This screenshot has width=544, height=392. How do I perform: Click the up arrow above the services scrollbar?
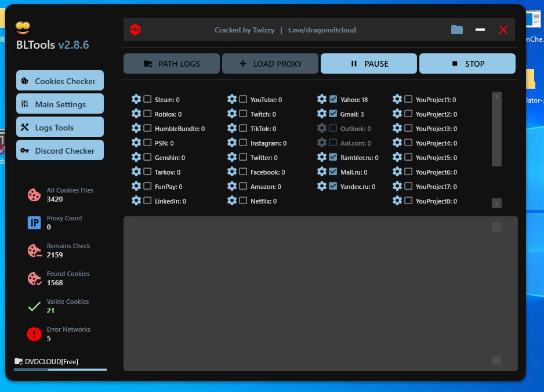tap(496, 97)
